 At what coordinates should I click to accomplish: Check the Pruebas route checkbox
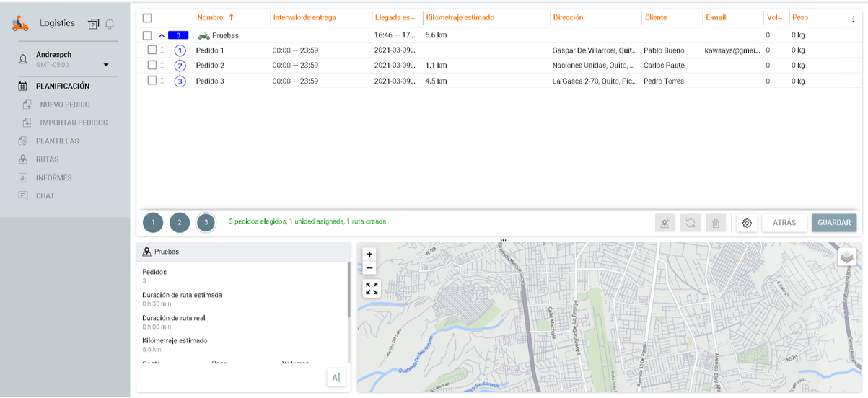pos(147,35)
